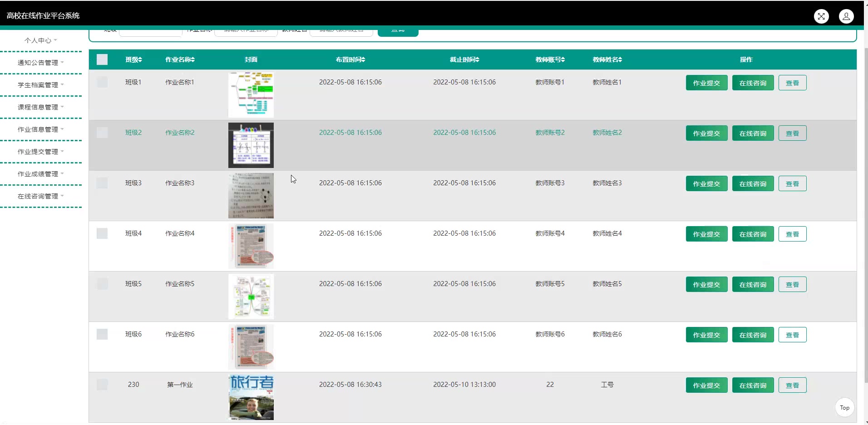868x425 pixels.
Task: Sort by 截止时间 column header arrows
Action: [477, 59]
